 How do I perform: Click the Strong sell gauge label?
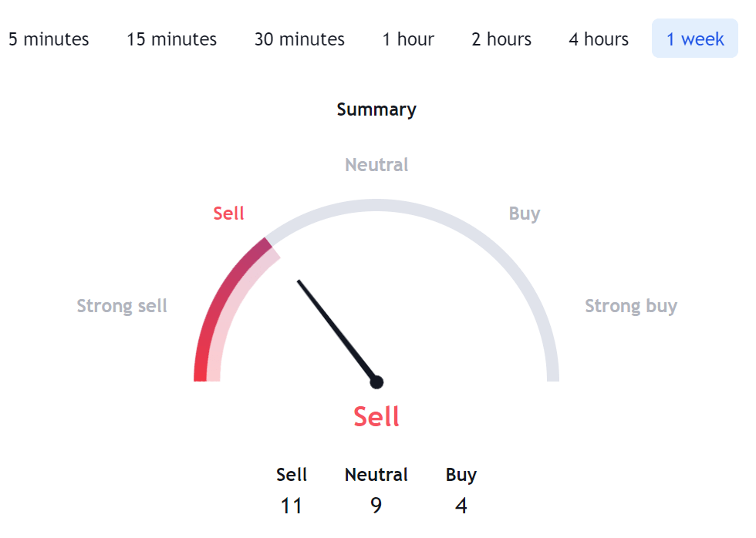click(x=122, y=306)
